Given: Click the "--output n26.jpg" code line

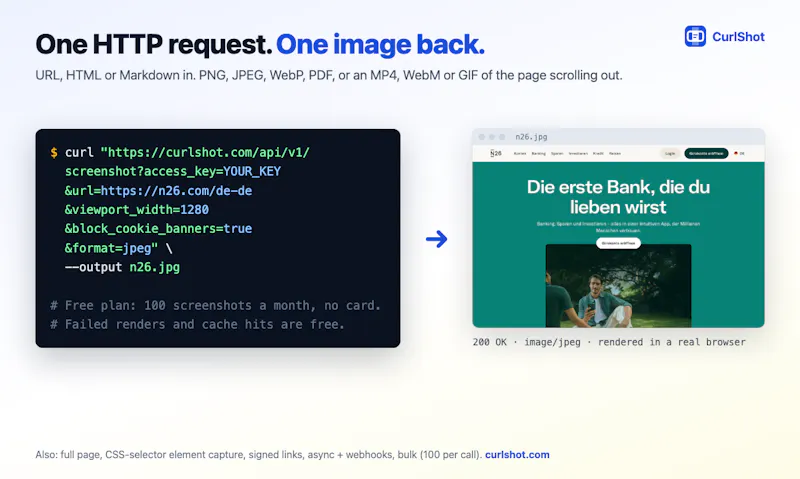Looking at the screenshot, I should (x=122, y=267).
